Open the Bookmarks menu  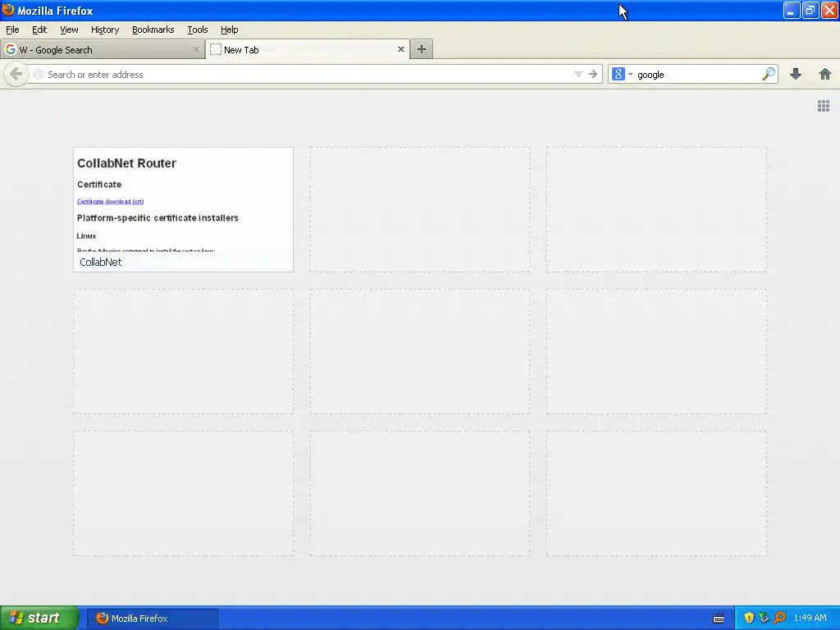(153, 30)
